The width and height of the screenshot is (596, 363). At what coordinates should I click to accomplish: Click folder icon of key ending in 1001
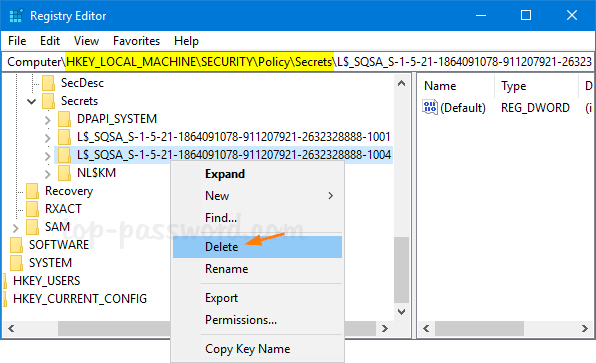click(64, 137)
